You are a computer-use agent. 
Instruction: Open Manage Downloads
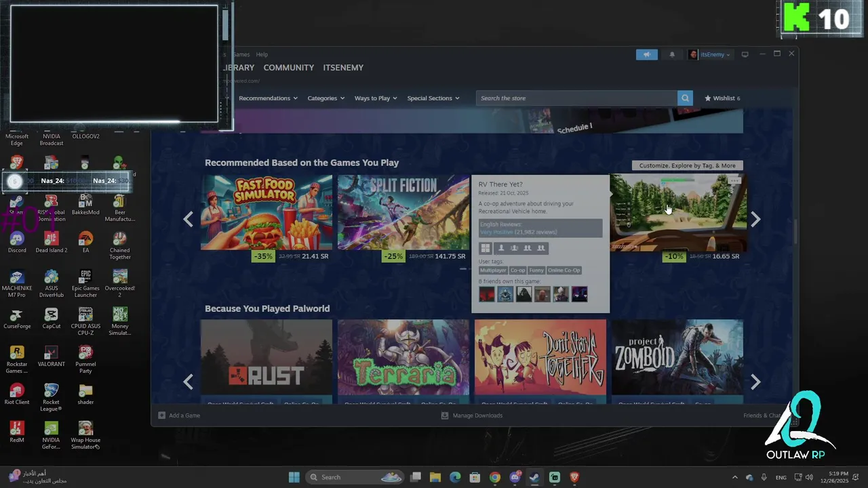pyautogui.click(x=472, y=415)
